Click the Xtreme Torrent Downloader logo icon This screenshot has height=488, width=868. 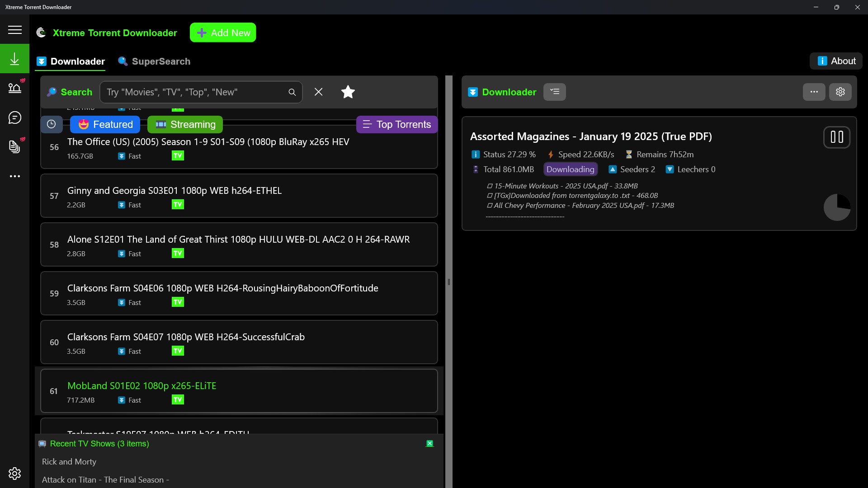[x=42, y=33]
